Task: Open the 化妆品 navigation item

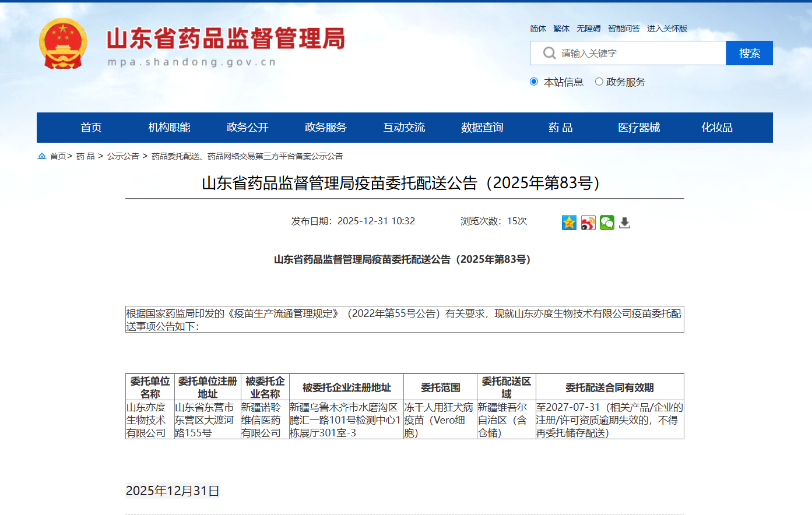Action: click(716, 128)
